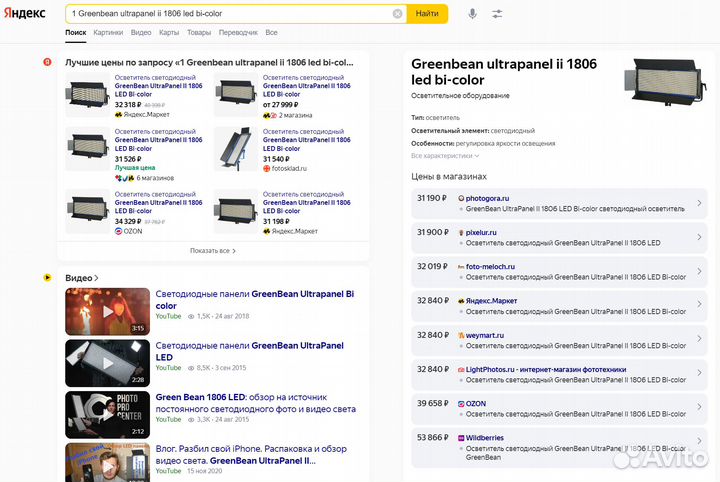Switch to the Картинки tab
720x482 pixels.
108,33
